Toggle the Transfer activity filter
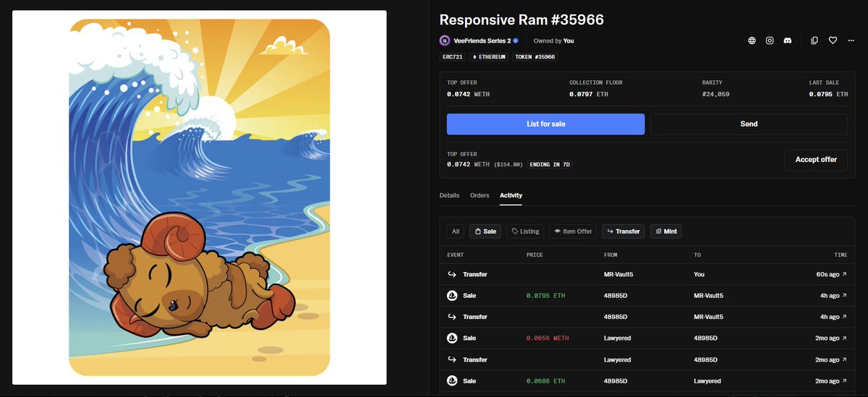 pyautogui.click(x=623, y=231)
